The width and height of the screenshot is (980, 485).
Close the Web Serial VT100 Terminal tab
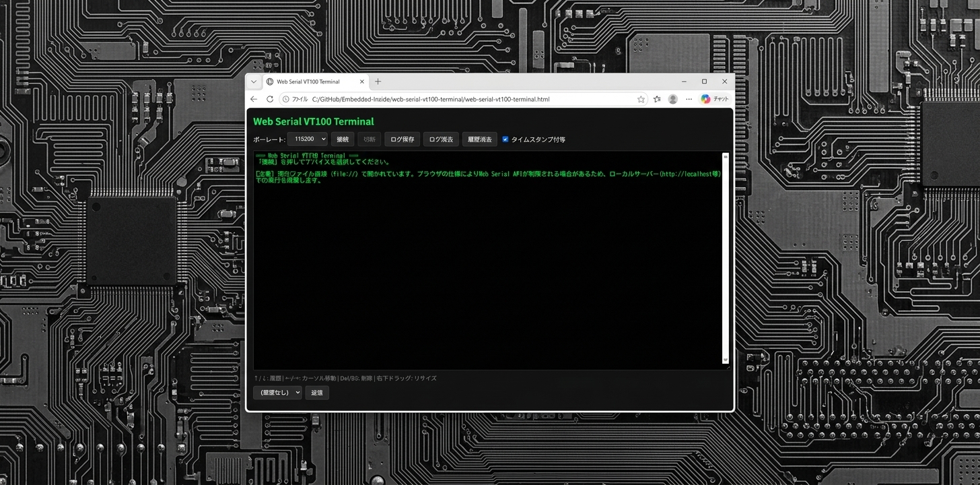coord(362,82)
